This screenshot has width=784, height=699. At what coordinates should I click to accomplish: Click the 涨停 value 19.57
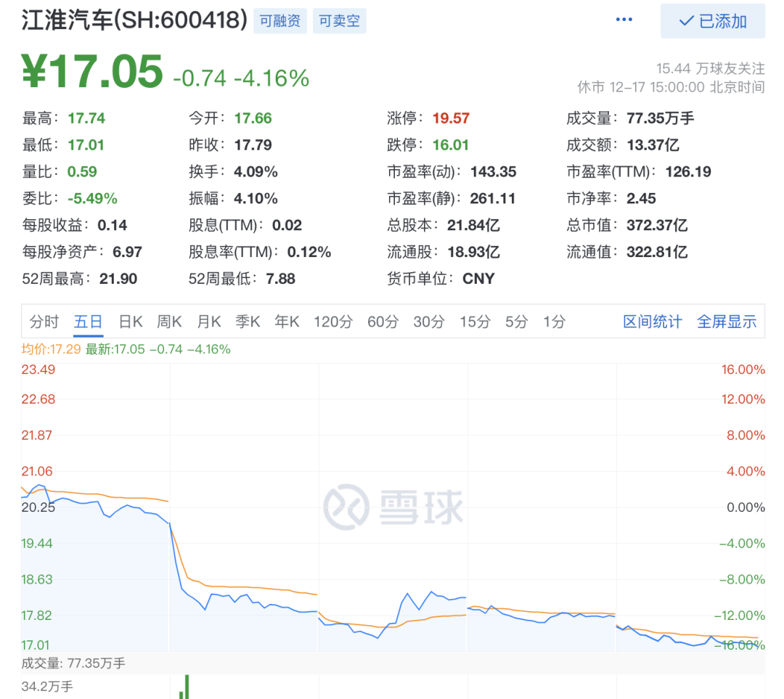tap(451, 118)
